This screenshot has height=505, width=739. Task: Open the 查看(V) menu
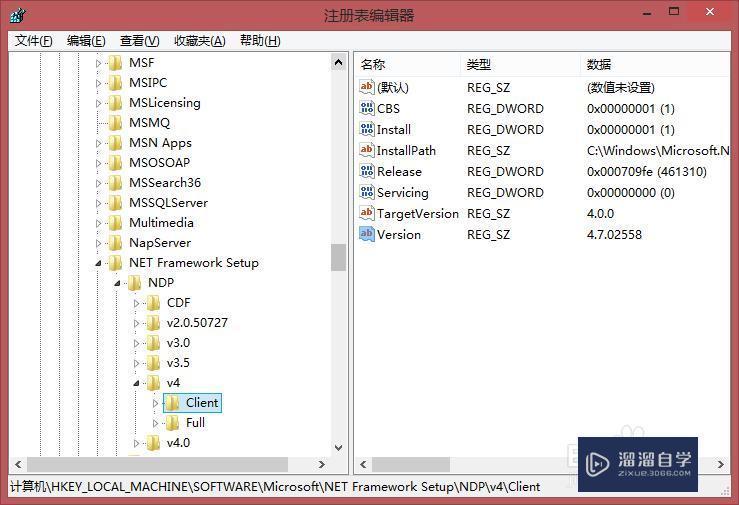(x=139, y=41)
